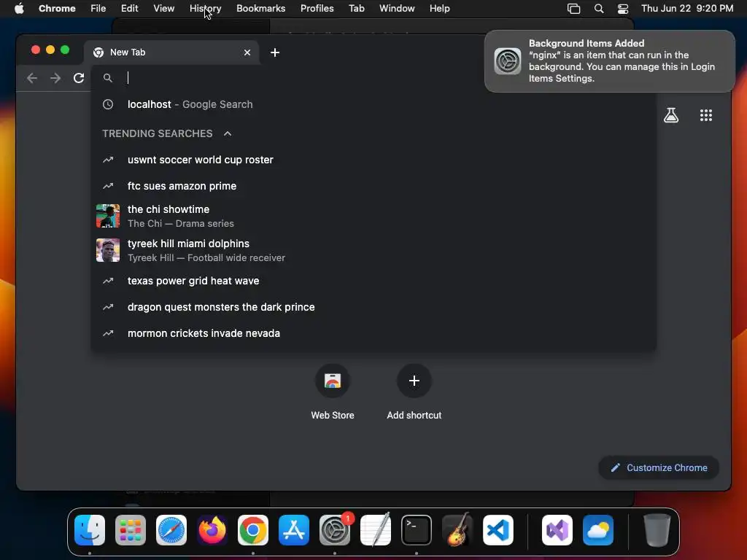747x560 pixels.
Task: Open the Edit menu
Action: tap(129, 9)
